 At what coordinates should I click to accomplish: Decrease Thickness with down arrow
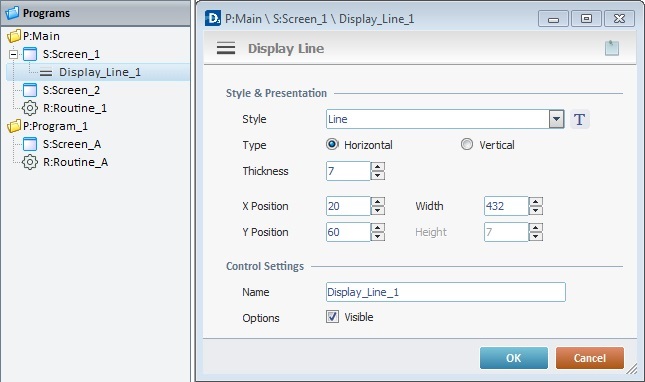(377, 176)
